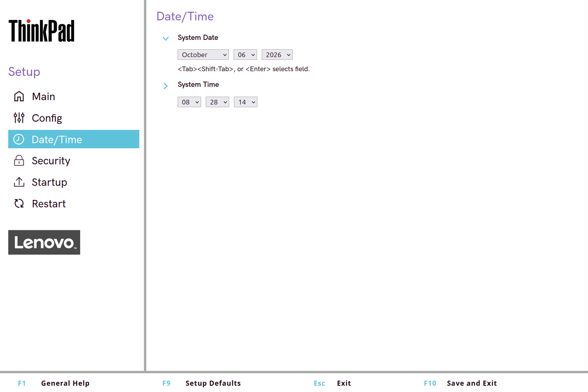Expand the System Time chevron
Viewport: 588px width, 392px height.
pos(165,86)
